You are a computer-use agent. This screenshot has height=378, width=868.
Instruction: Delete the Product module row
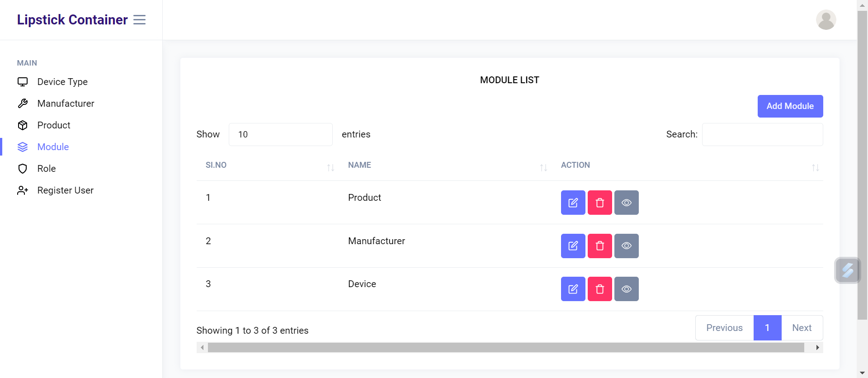point(599,203)
